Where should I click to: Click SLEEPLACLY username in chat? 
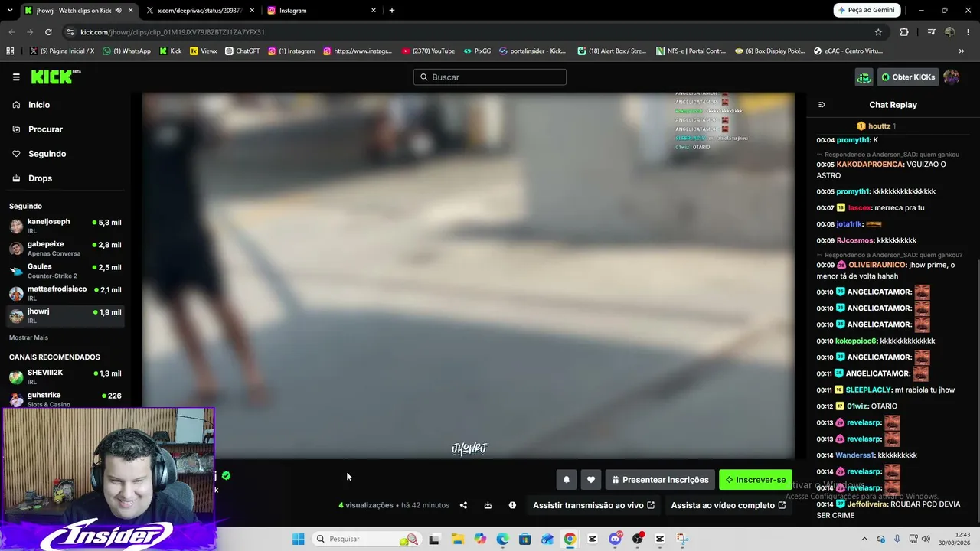point(868,390)
